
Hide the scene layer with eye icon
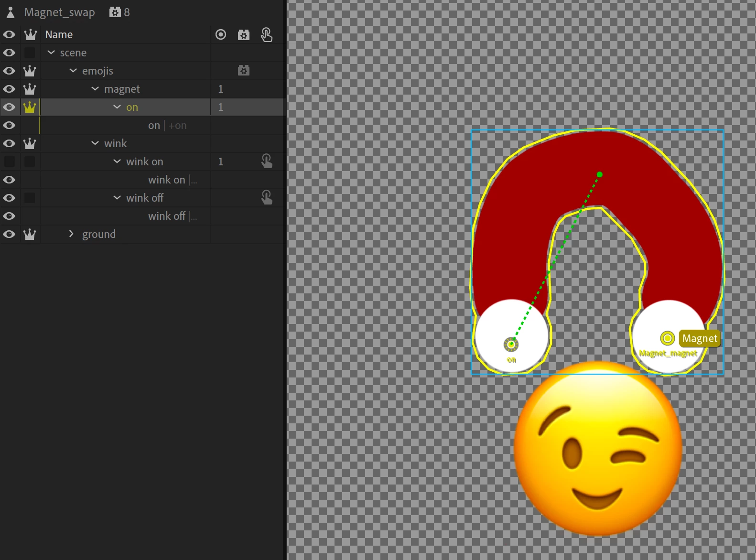(x=9, y=53)
